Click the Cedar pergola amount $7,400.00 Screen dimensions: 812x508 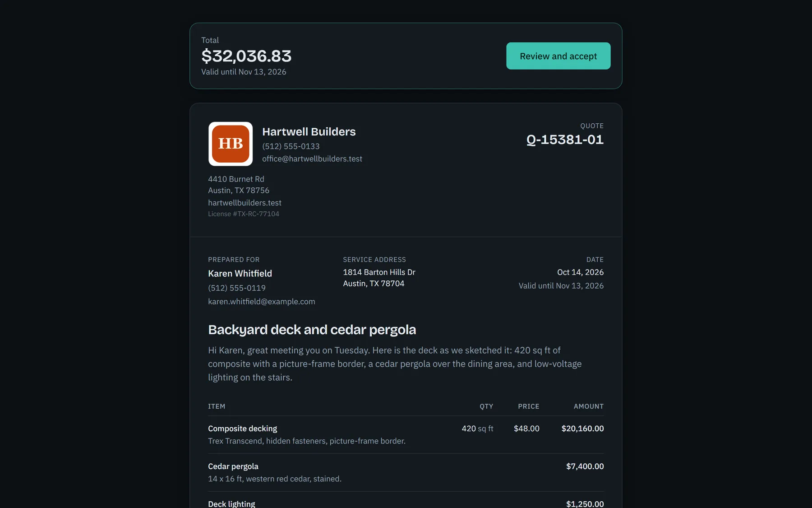click(x=585, y=466)
